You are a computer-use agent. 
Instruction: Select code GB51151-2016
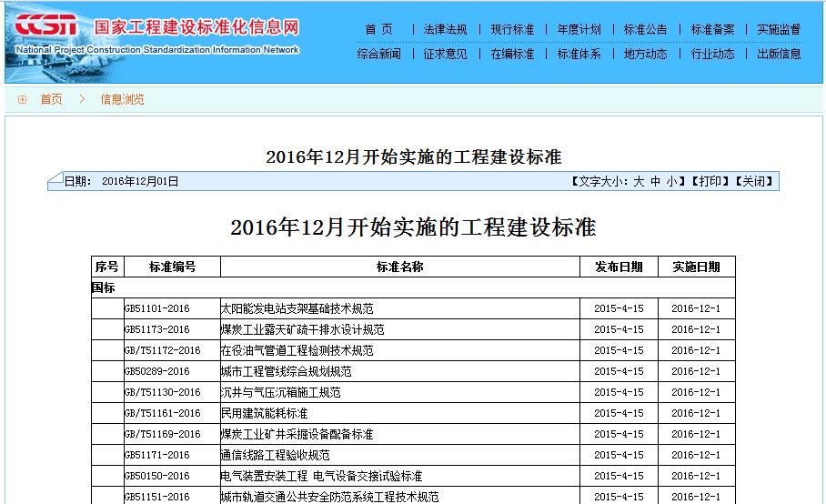click(157, 497)
